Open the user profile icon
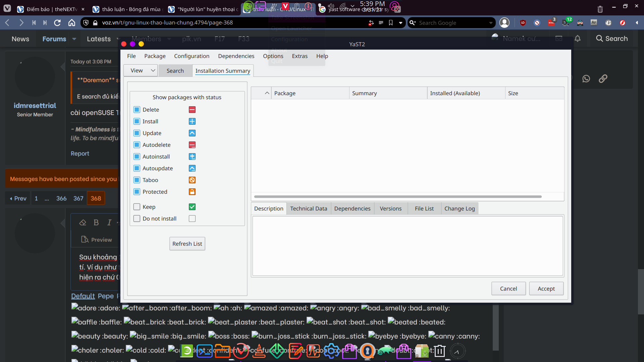Screen dimensions: 644x362 click(504, 23)
